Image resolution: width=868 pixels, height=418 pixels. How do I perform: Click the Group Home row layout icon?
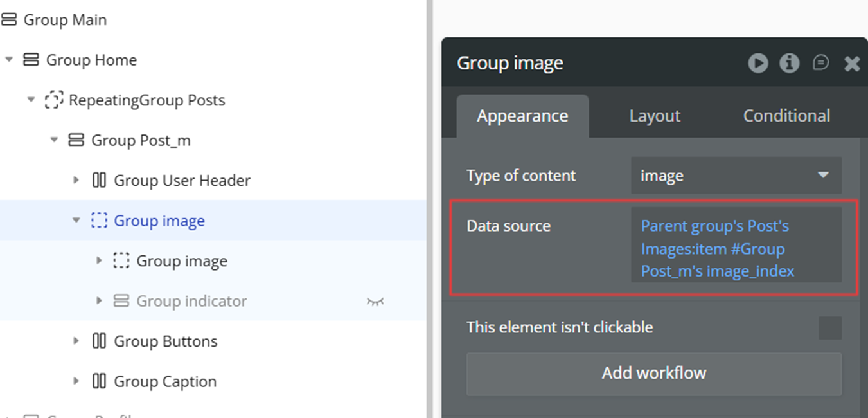tap(31, 60)
